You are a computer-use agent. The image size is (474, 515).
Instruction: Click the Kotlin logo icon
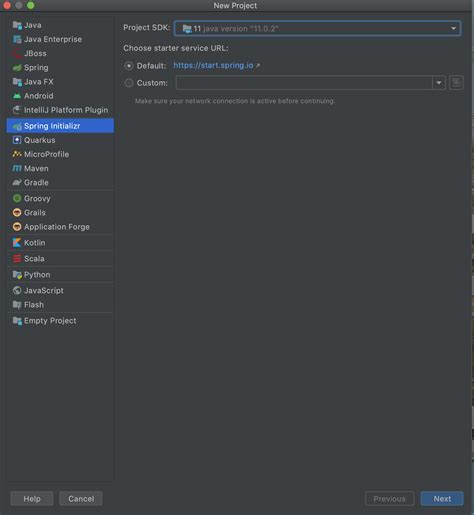pos(17,243)
